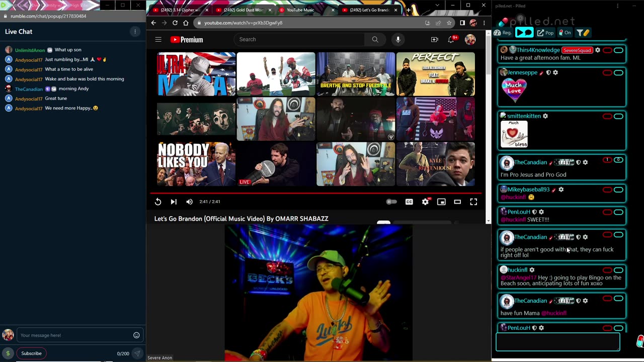Go back in the Chrome browser

(x=153, y=23)
